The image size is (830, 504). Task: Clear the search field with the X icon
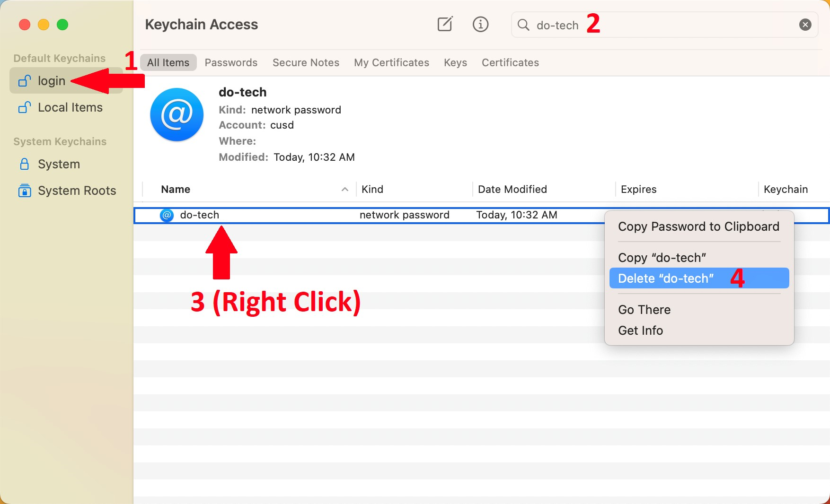click(x=805, y=25)
